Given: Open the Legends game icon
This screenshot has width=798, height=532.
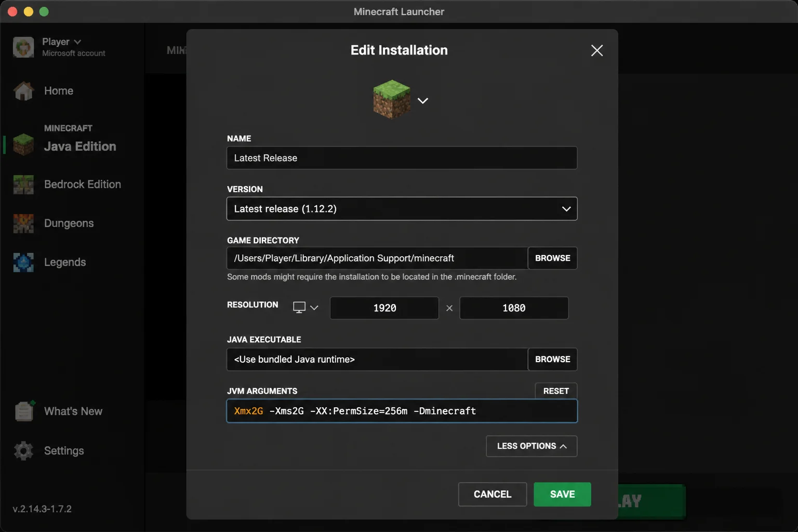Looking at the screenshot, I should [23, 262].
